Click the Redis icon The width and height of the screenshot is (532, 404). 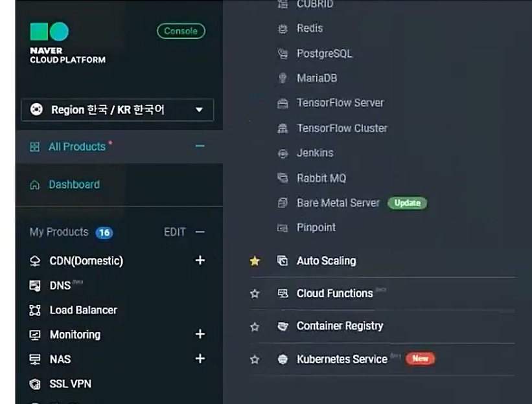pos(283,28)
